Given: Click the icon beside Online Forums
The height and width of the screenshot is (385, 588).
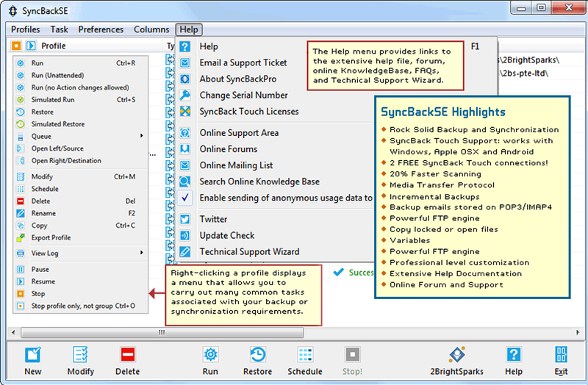Looking at the screenshot, I should [185, 149].
